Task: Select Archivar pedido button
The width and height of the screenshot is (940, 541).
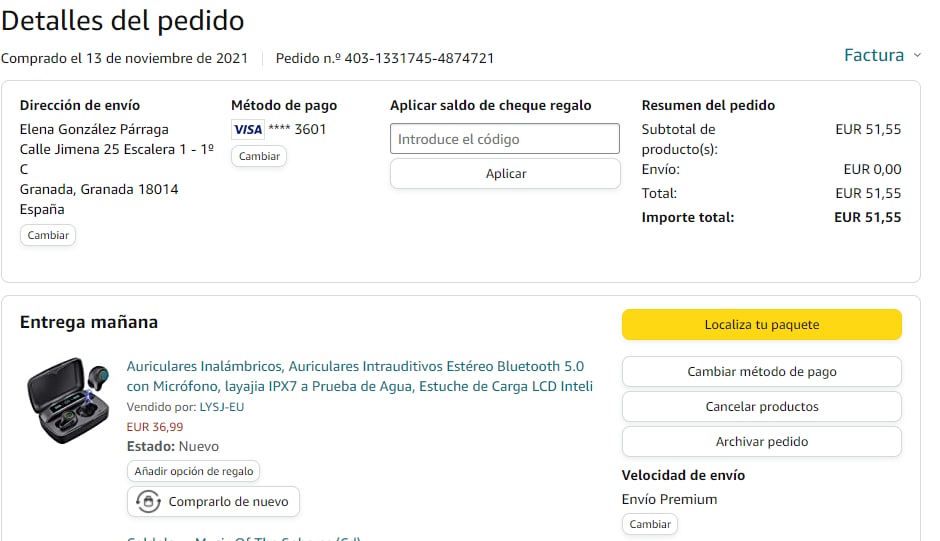Action: coord(761,441)
